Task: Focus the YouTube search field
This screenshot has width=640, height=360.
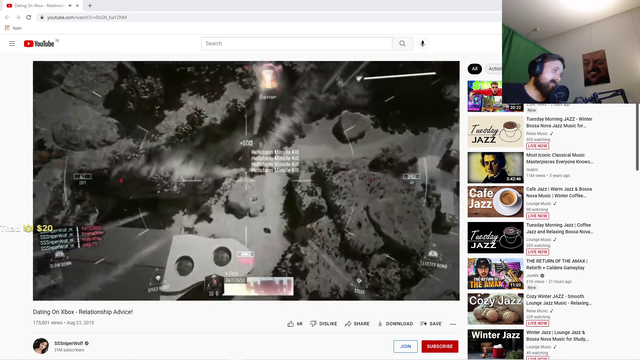Action: [x=297, y=44]
